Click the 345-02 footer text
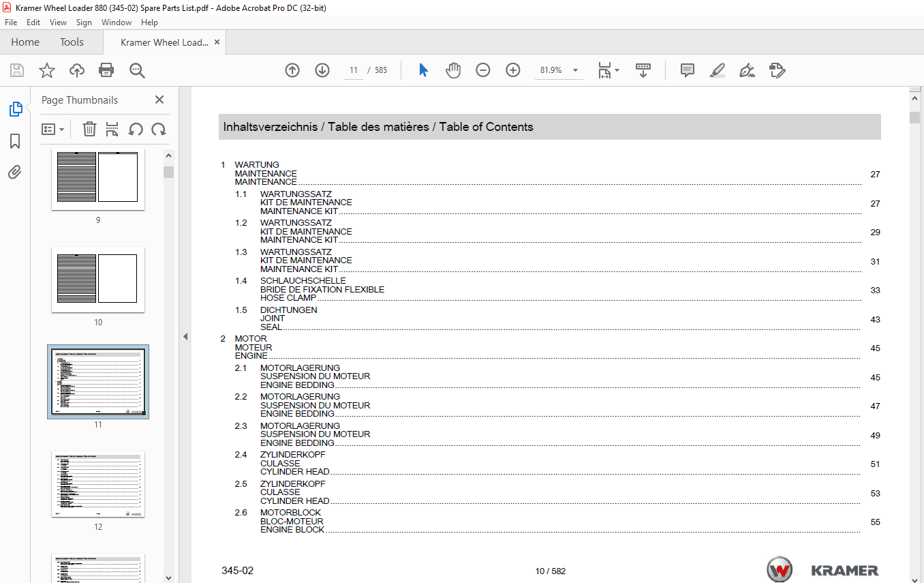Screen dimensions: 924x583 click(x=237, y=571)
